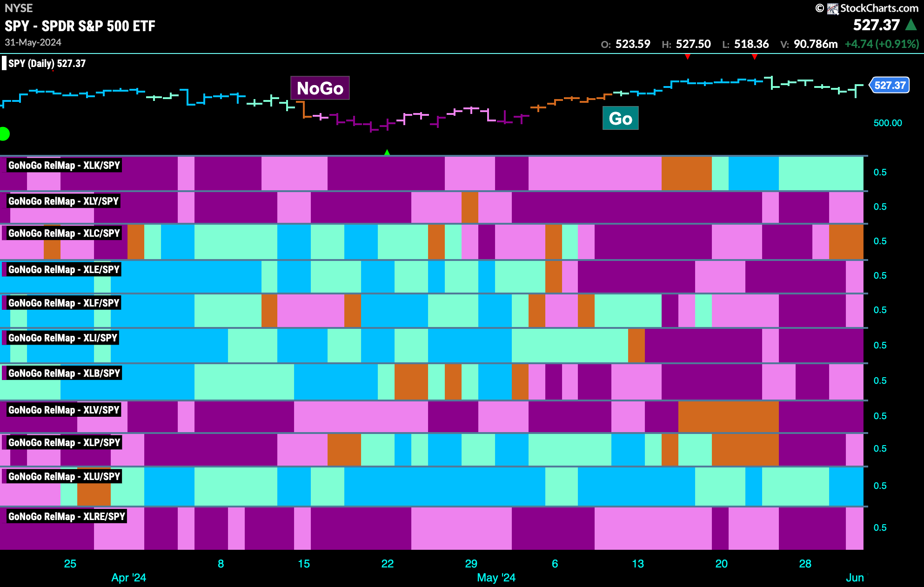924x587 pixels.
Task: Click the small green triangle marker below price
Action: (x=387, y=152)
